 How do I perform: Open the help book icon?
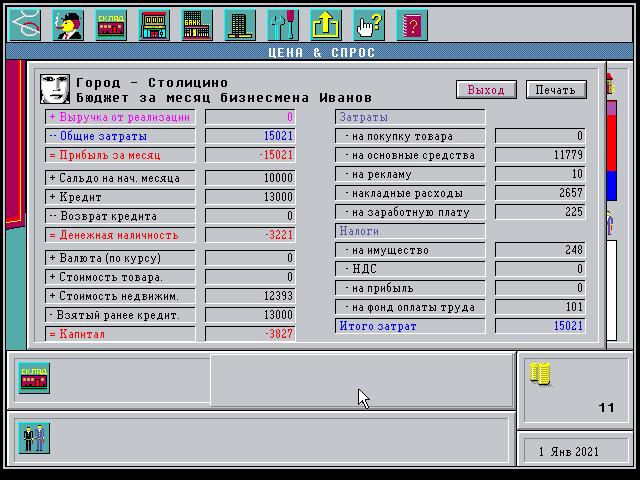pos(412,25)
